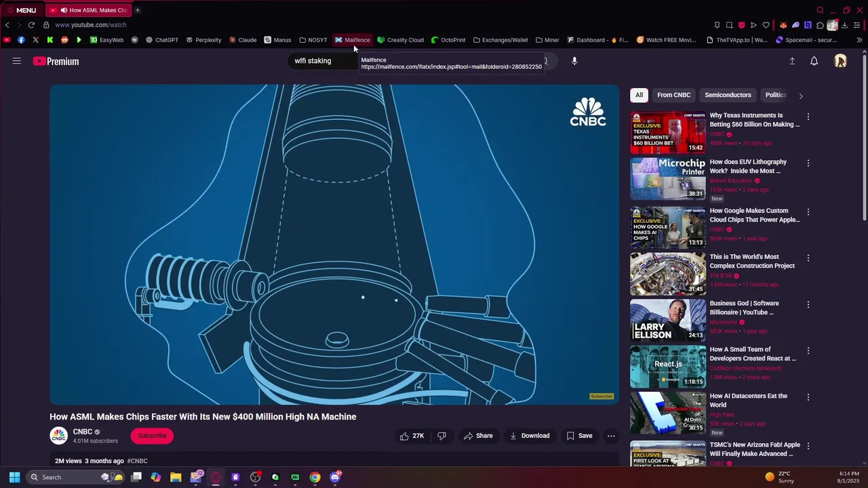
Task: Go back using browser back arrow
Action: 7,25
